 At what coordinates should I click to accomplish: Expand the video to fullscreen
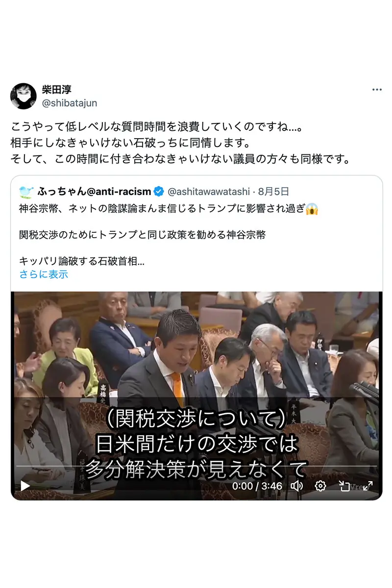click(368, 486)
